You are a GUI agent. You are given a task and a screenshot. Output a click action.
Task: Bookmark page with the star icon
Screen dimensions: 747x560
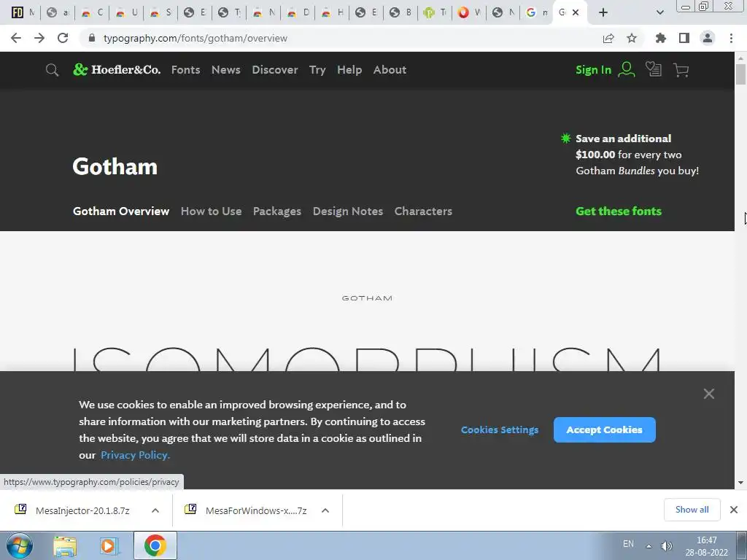[x=632, y=38]
